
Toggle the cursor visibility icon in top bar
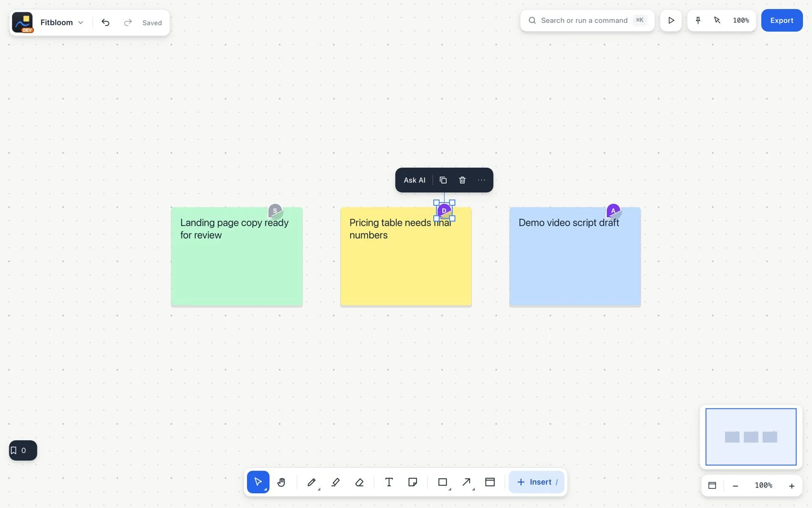(x=717, y=20)
